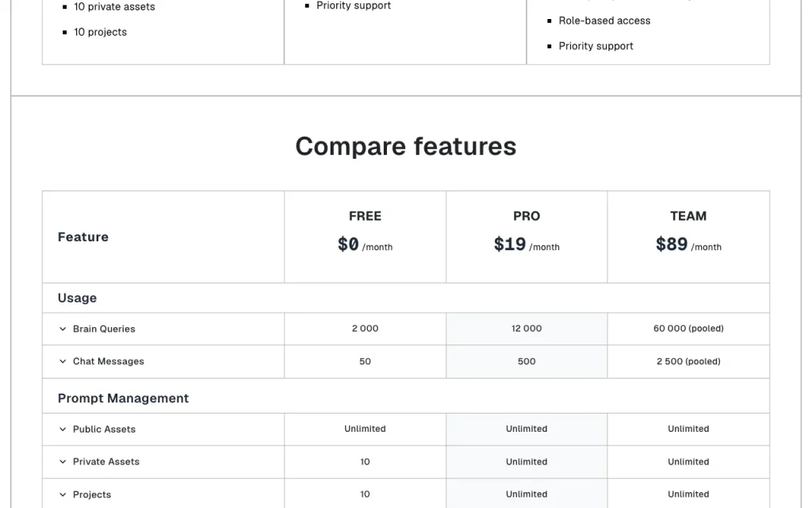
Task: Expand the Private Assets row chevron
Action: (63, 462)
